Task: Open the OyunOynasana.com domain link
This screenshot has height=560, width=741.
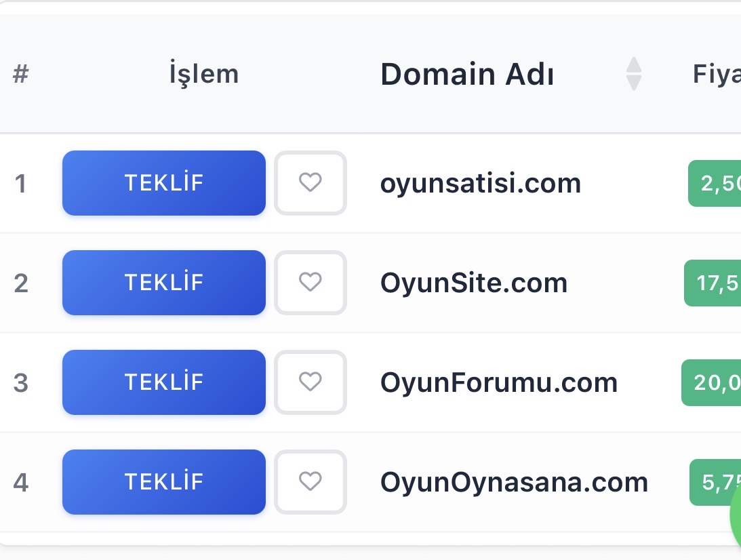Action: (x=514, y=483)
